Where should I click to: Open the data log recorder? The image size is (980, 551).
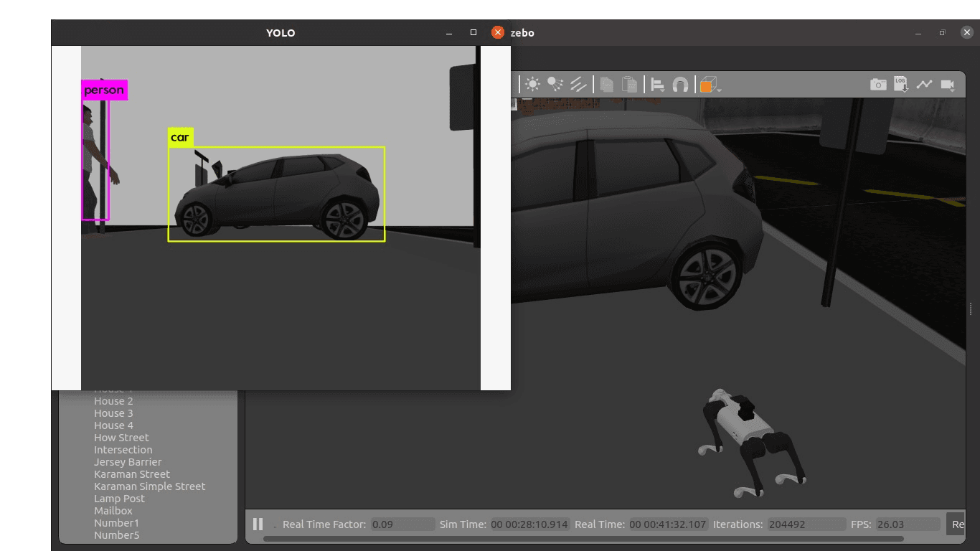click(901, 85)
